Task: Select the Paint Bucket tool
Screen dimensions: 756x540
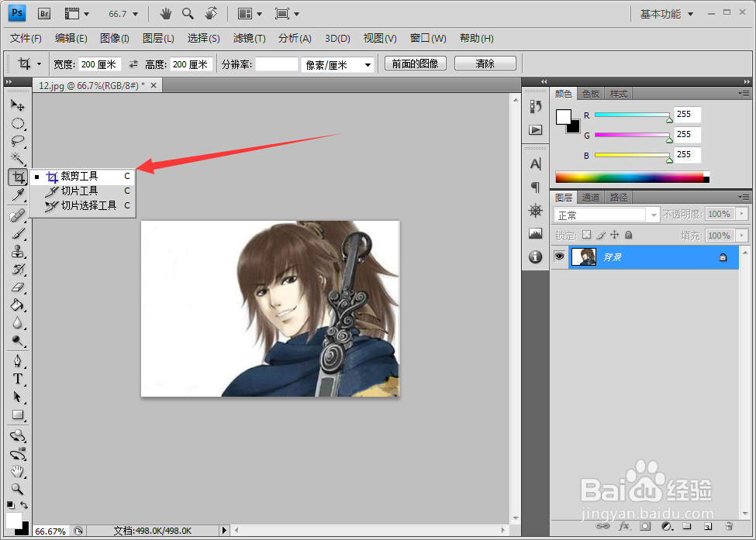Action: click(18, 305)
